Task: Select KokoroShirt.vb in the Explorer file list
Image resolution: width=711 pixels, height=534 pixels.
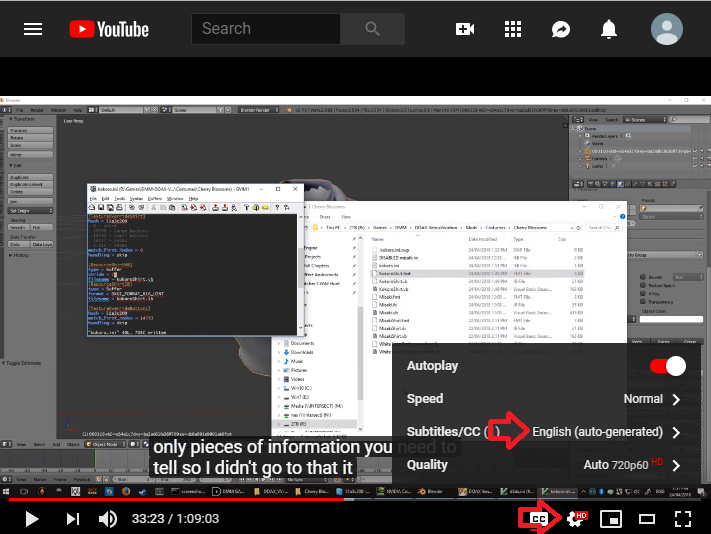Action: point(477,289)
